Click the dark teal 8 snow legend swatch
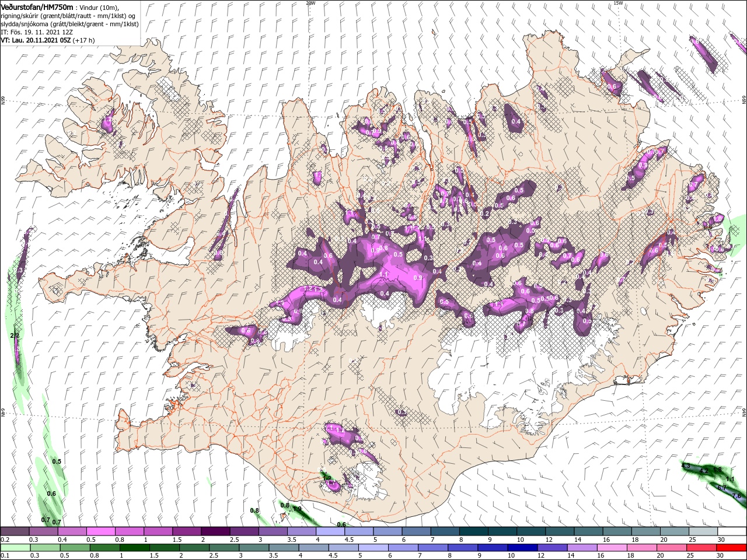 pyautogui.click(x=473, y=531)
